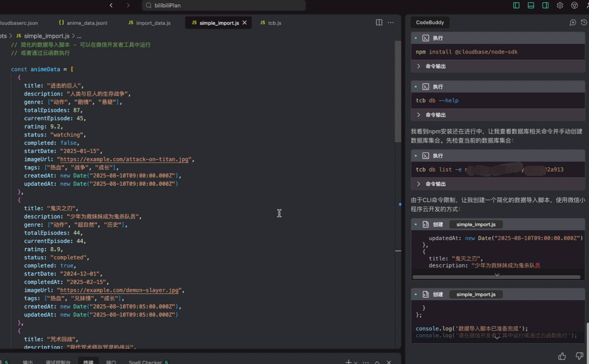Open the 调试控制台 panel tab
Viewport: 589px width, 364px height.
(x=58, y=362)
